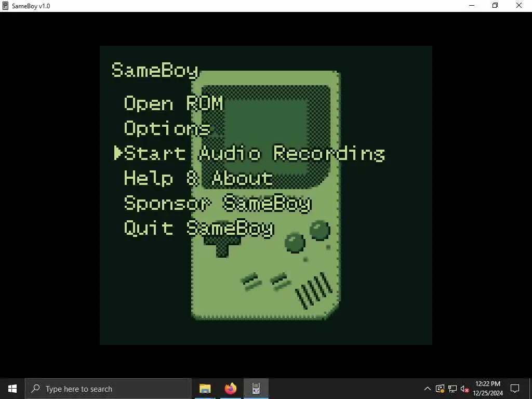
Task: Open the Options menu entry
Action: (167, 129)
